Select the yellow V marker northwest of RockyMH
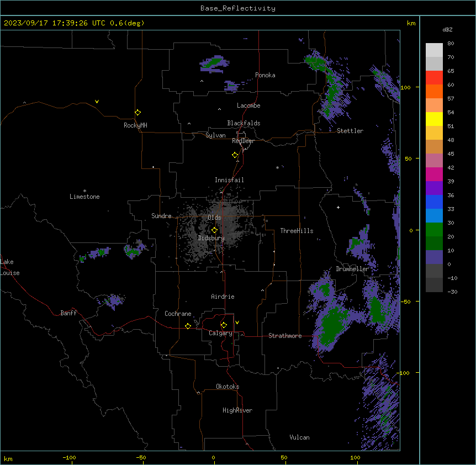 tap(97, 102)
